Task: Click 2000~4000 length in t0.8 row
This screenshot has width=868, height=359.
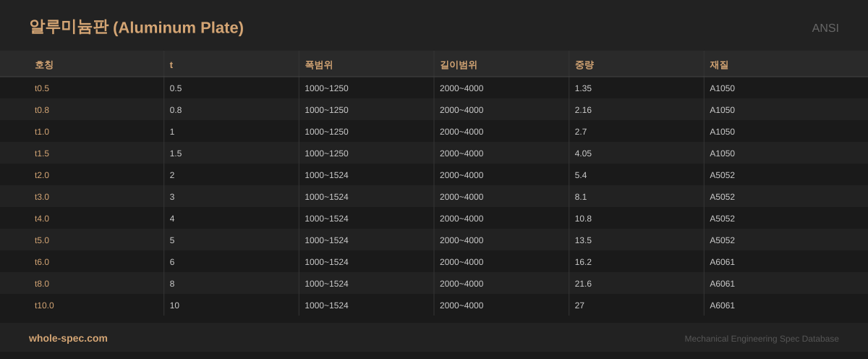Action: coord(461,110)
